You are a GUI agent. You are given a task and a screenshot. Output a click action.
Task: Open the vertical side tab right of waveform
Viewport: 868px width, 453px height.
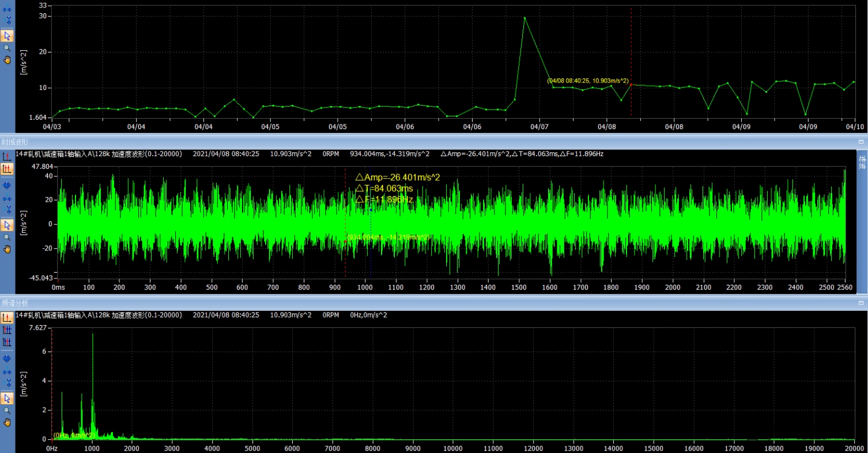[x=862, y=163]
